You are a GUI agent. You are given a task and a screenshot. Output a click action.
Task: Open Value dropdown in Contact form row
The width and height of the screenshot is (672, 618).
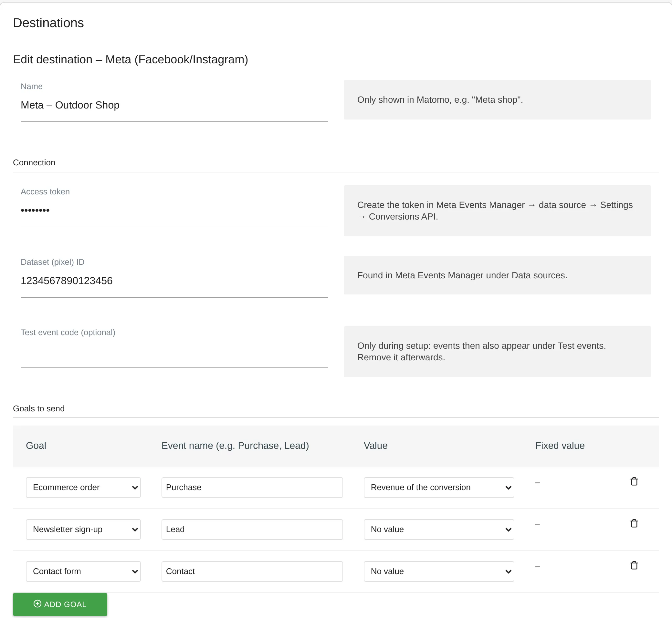coord(439,571)
